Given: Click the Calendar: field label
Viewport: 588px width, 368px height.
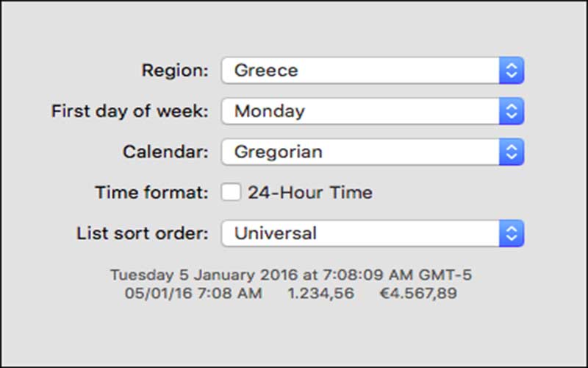Looking at the screenshot, I should point(165,152).
